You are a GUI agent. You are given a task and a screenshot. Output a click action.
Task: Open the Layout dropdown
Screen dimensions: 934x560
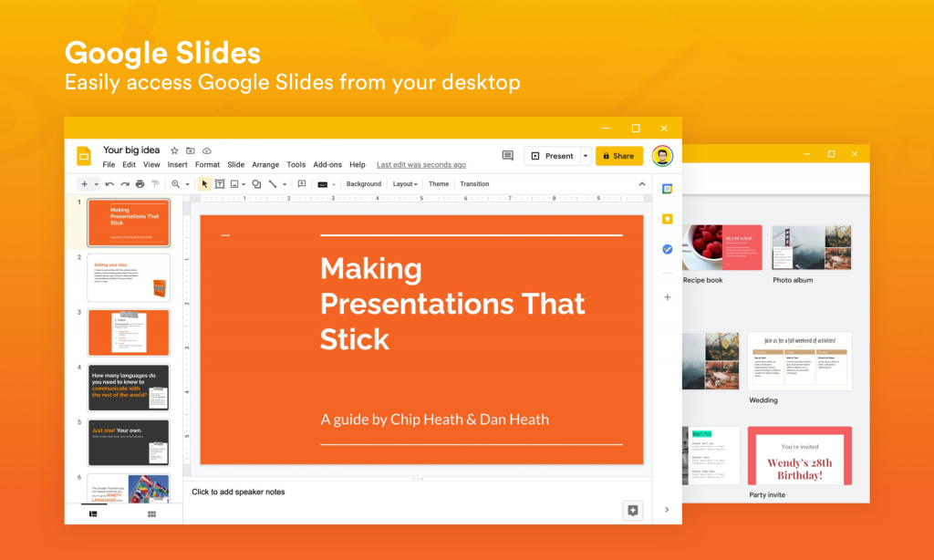[405, 184]
